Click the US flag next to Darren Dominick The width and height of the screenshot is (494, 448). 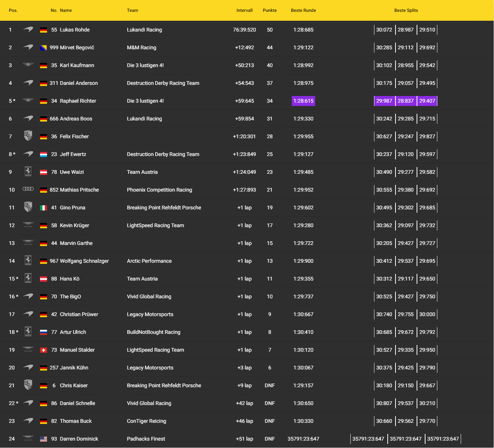[43, 439]
